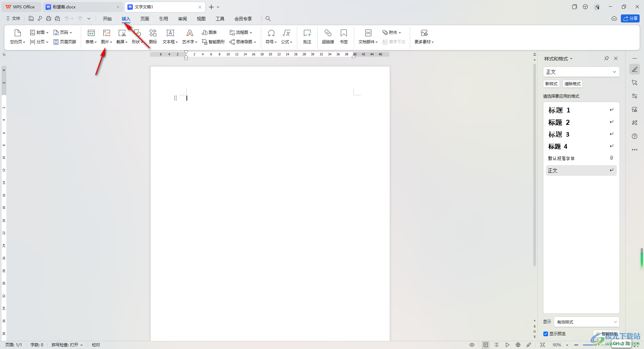The image size is (644, 349).
Task: Open the 图标 icon library
Action: point(153,37)
